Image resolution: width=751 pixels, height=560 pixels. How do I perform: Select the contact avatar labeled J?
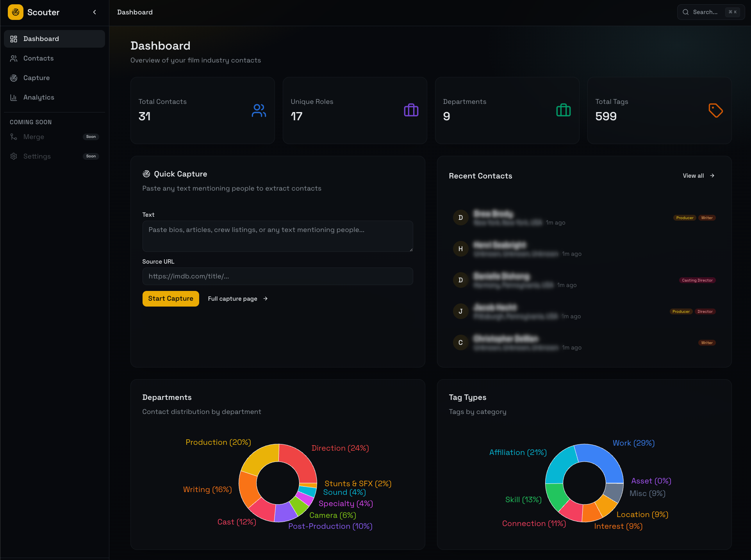click(460, 311)
